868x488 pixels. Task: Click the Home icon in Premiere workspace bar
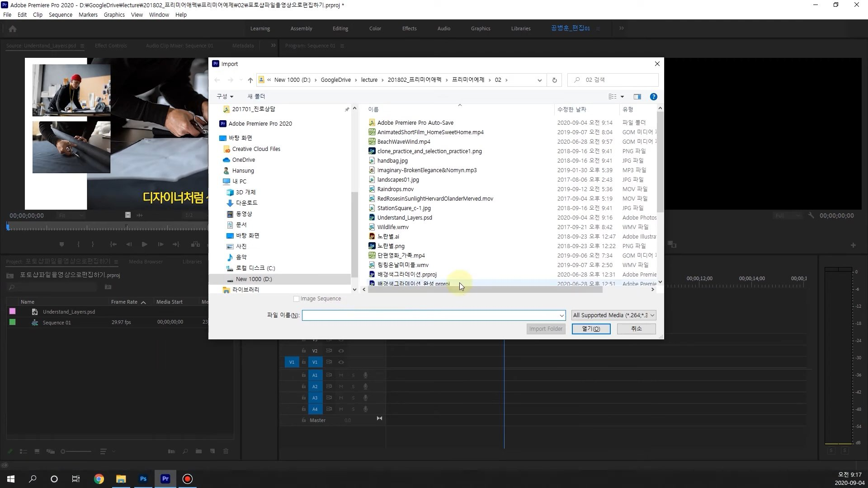(x=13, y=29)
